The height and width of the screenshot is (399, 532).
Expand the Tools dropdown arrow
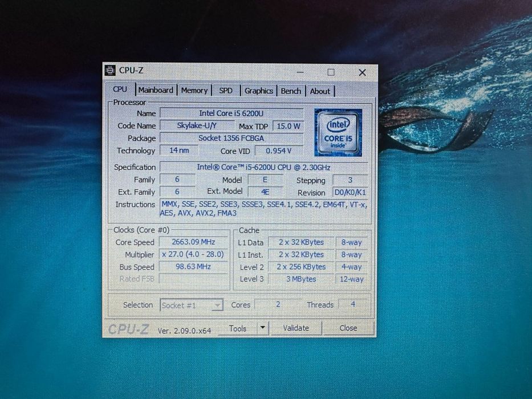[263, 328]
